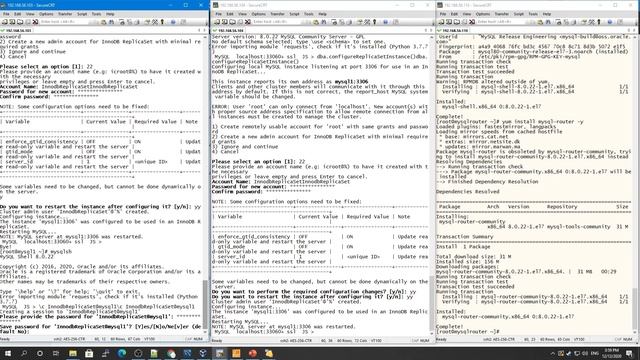The height and width of the screenshot is (360, 640).
Task: Click 'Transaction Summary' line in right terminal
Action: click(x=464, y=236)
